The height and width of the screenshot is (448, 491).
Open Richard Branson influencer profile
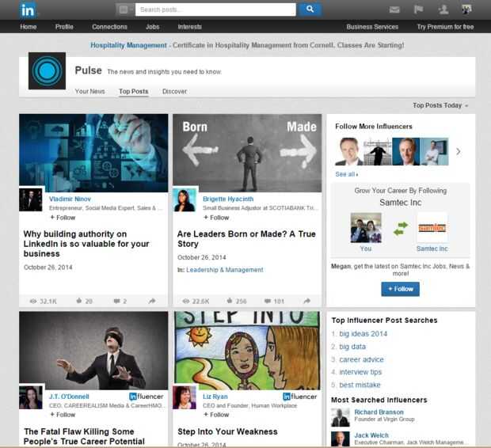379,412
